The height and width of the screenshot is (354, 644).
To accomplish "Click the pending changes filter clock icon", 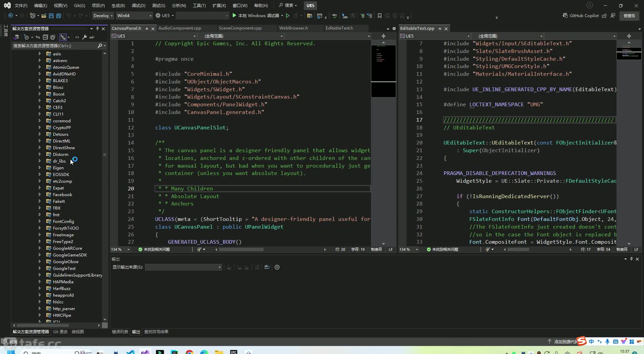I will click(26, 37).
